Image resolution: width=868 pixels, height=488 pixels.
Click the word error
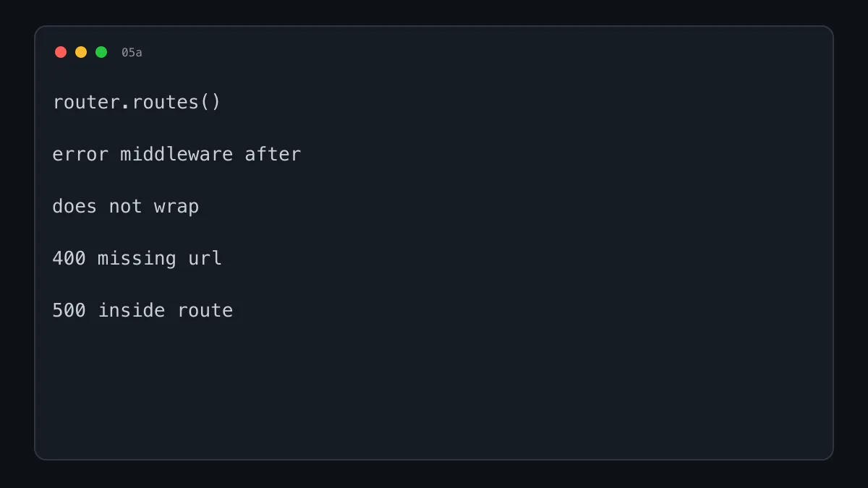[x=80, y=155]
